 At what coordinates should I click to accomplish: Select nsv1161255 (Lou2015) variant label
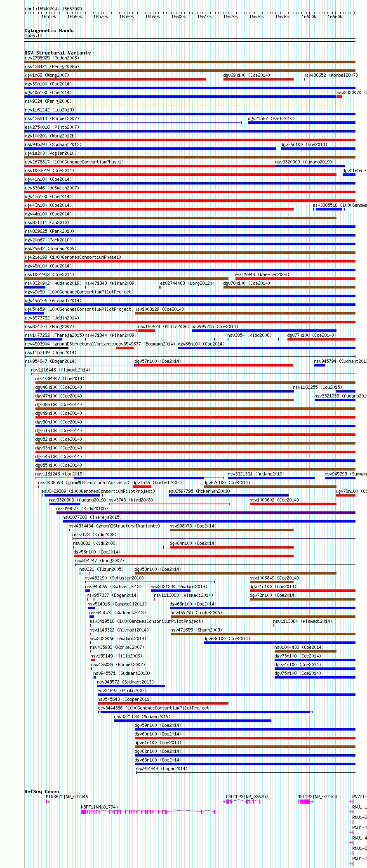coord(318,387)
